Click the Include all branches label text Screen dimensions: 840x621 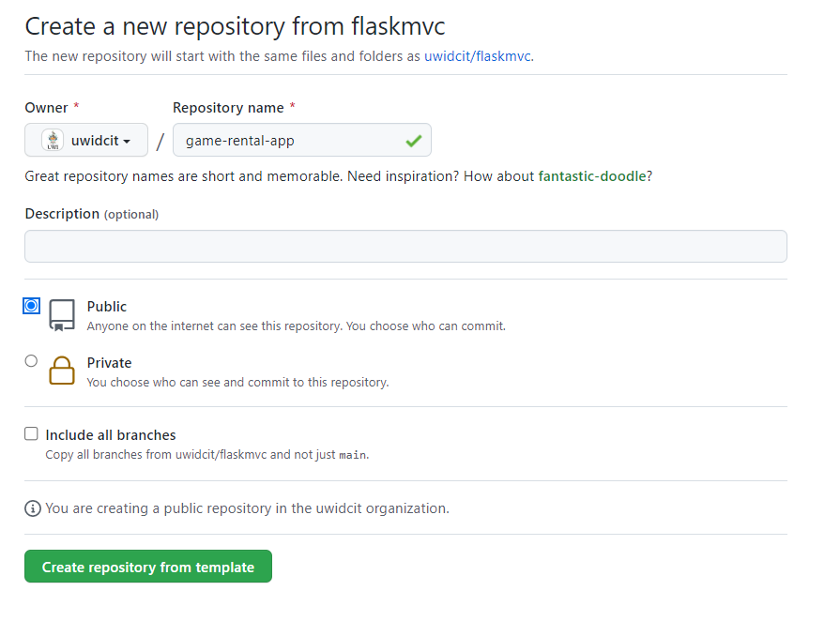click(111, 435)
